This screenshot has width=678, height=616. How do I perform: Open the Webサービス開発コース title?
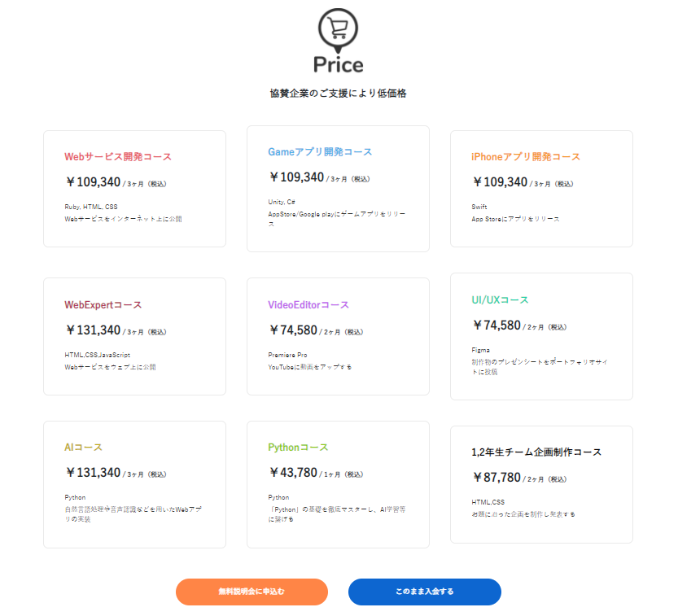point(118,157)
